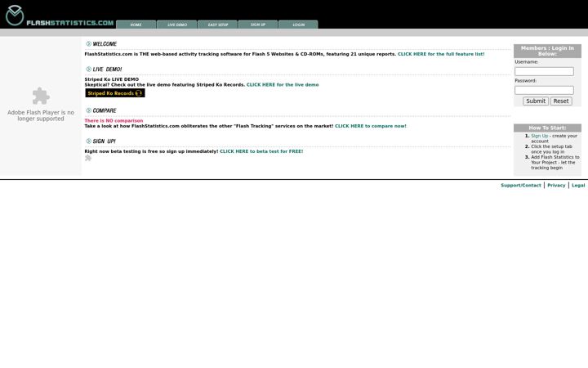Click the small plugin puzzle icon below sign up text
The height and width of the screenshot is (368, 588).
tap(88, 158)
